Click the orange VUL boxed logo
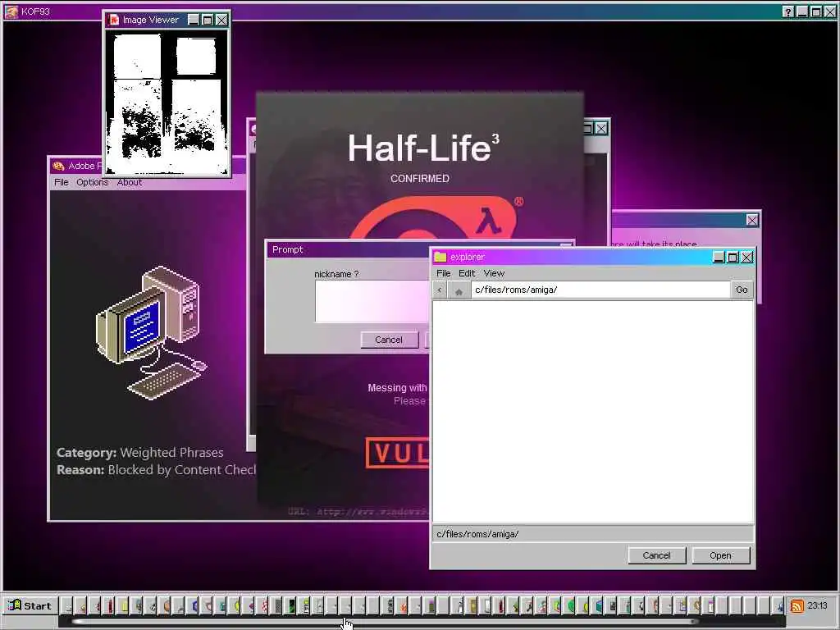Viewport: 840px width, 630px height. tap(398, 453)
